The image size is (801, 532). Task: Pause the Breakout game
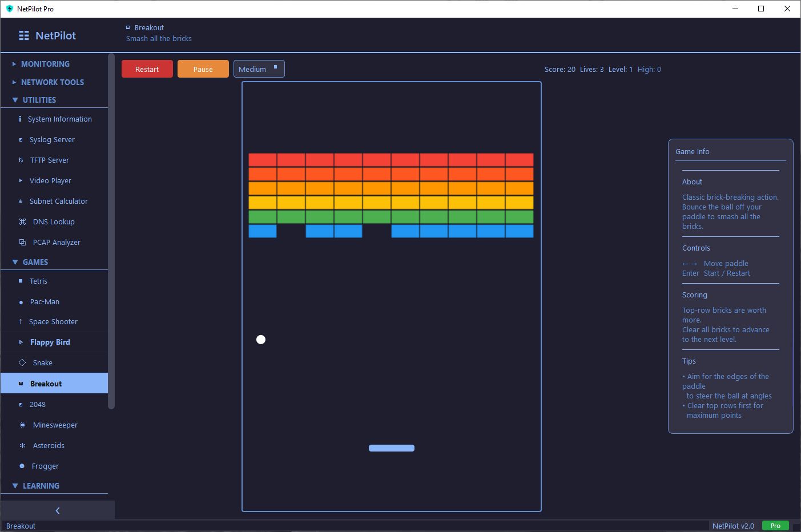(203, 69)
